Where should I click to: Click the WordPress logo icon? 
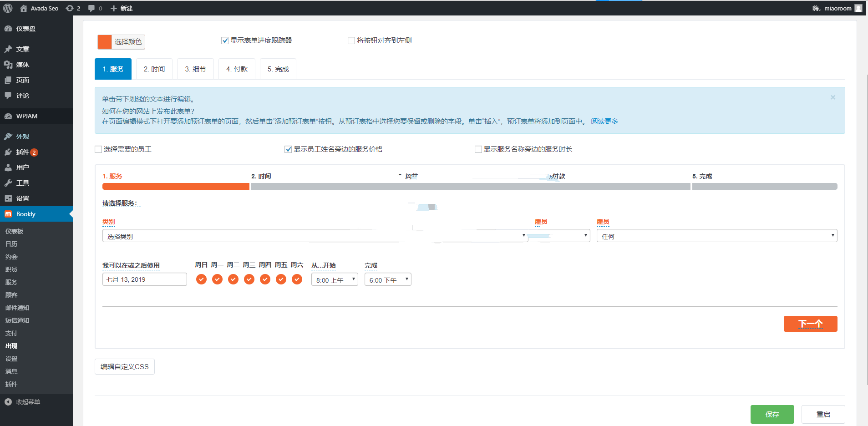[x=8, y=8]
